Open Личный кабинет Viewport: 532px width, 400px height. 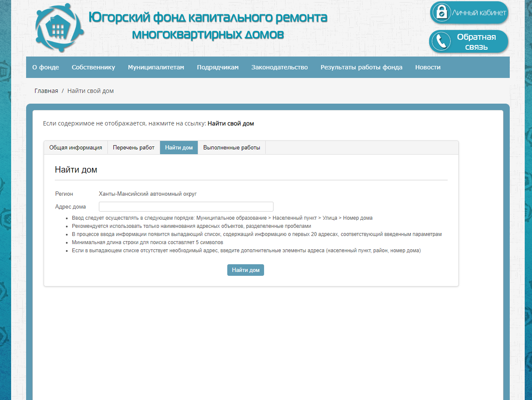coord(469,13)
